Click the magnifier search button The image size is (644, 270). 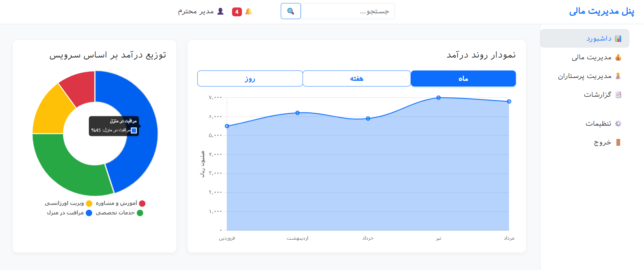pyautogui.click(x=291, y=11)
